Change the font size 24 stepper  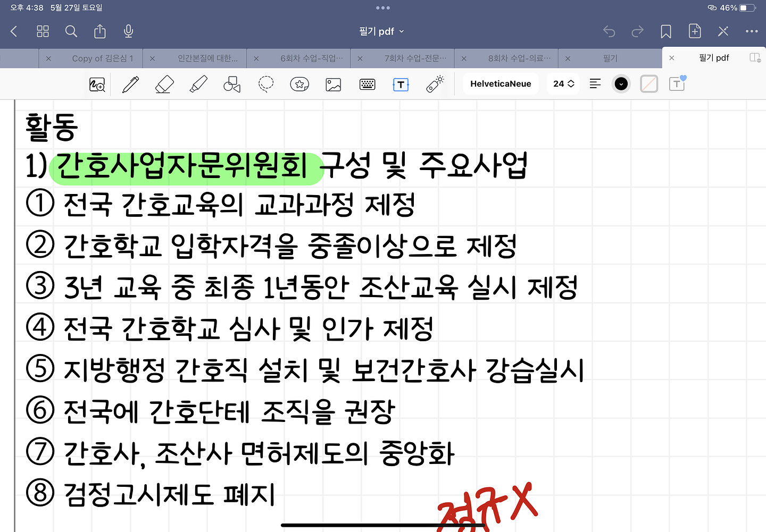pyautogui.click(x=564, y=84)
